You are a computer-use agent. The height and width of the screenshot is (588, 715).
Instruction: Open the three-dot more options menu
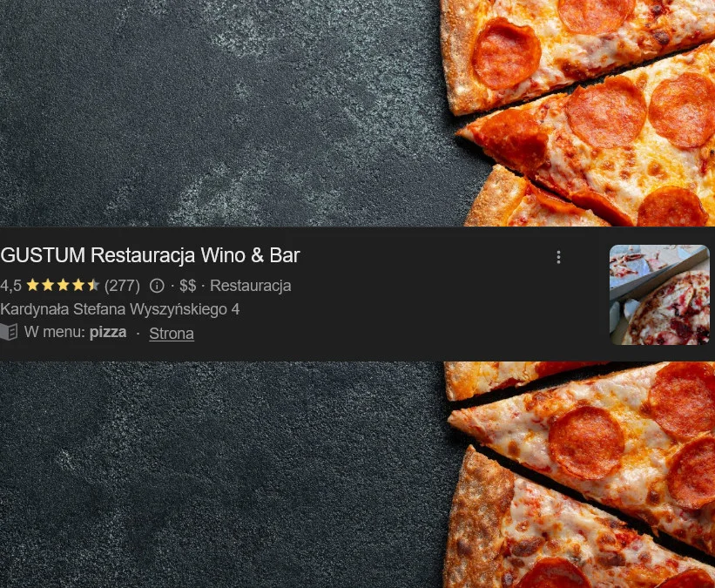coord(558,257)
